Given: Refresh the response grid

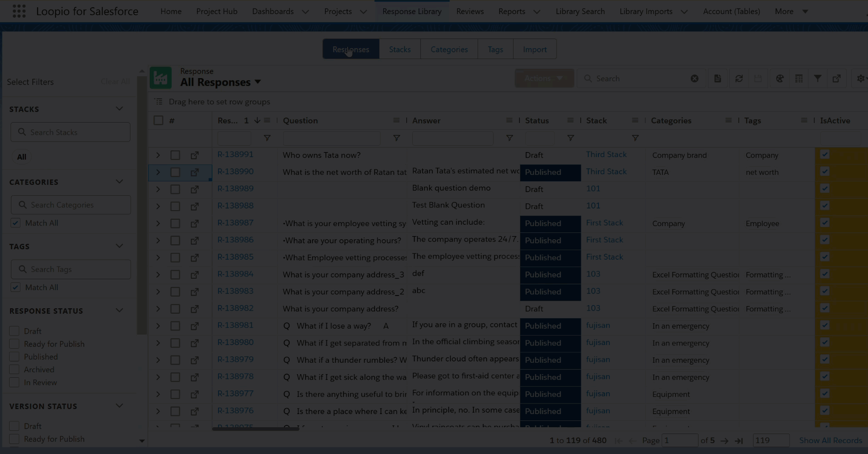Looking at the screenshot, I should 739,79.
